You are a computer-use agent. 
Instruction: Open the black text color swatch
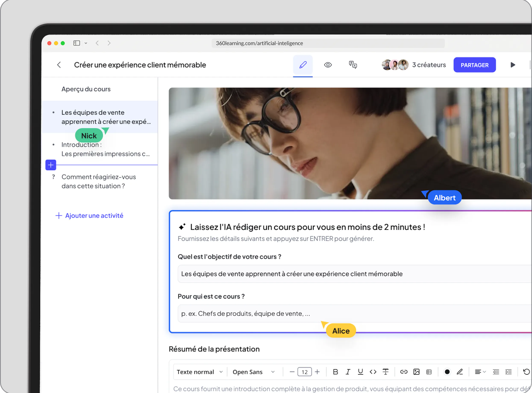pyautogui.click(x=447, y=372)
